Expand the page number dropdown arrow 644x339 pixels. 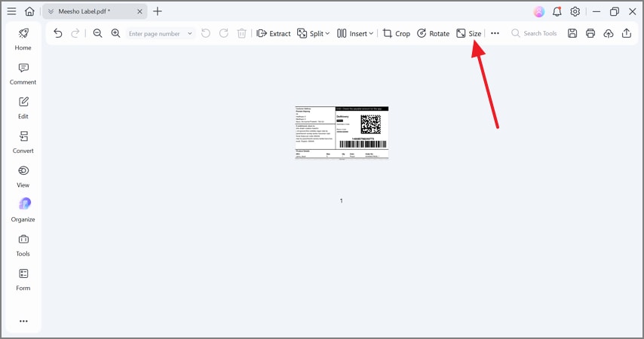[190, 34]
